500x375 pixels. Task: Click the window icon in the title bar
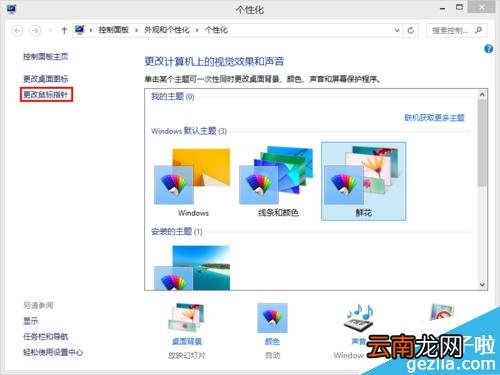(11, 9)
